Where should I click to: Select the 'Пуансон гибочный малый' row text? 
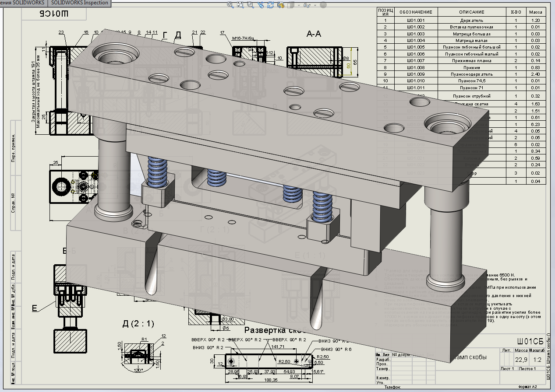(x=472, y=54)
